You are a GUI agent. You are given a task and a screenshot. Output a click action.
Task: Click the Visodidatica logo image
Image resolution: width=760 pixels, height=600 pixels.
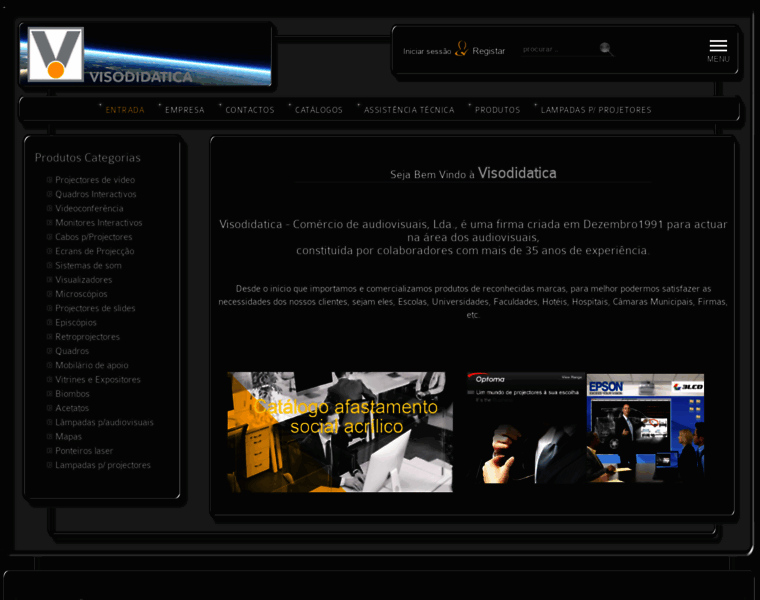[x=145, y=55]
